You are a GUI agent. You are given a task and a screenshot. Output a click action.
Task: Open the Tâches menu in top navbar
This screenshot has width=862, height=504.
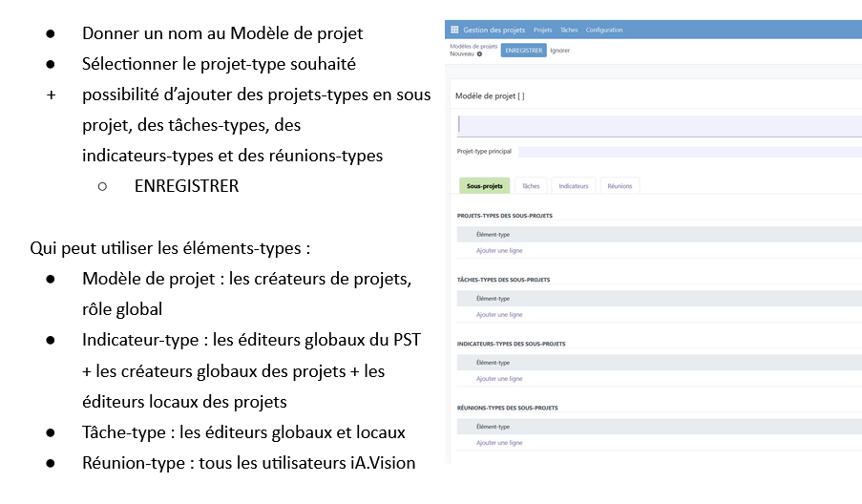pyautogui.click(x=570, y=30)
